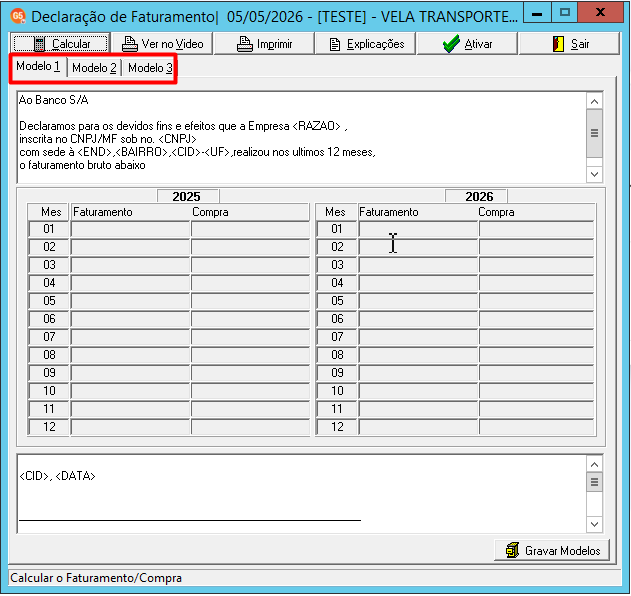Select the Modelo 1 tab

point(38,66)
